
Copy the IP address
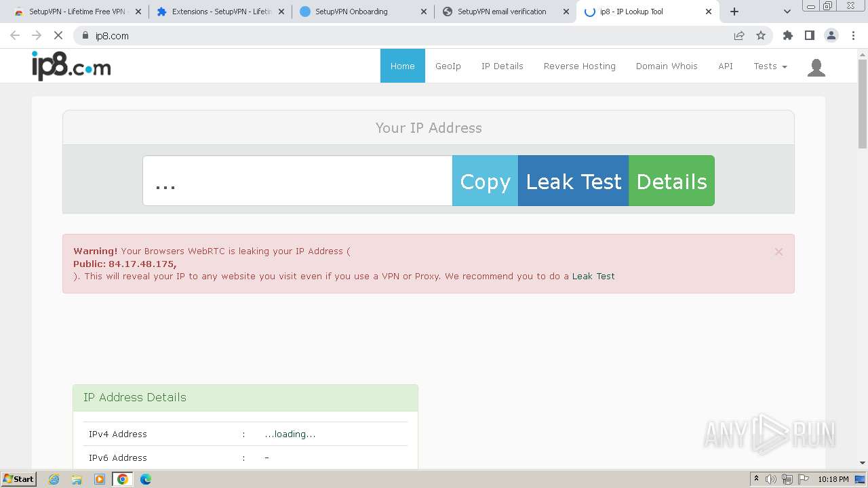click(485, 181)
